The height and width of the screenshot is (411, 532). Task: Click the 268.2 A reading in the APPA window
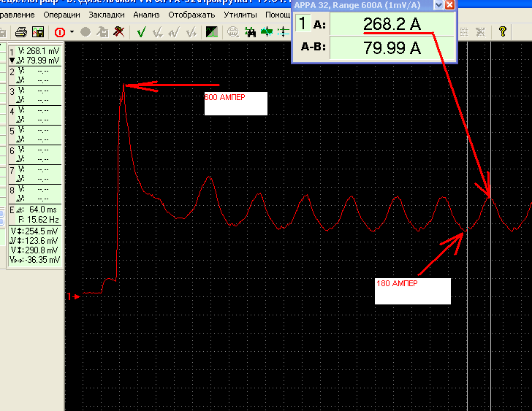pyautogui.click(x=392, y=24)
